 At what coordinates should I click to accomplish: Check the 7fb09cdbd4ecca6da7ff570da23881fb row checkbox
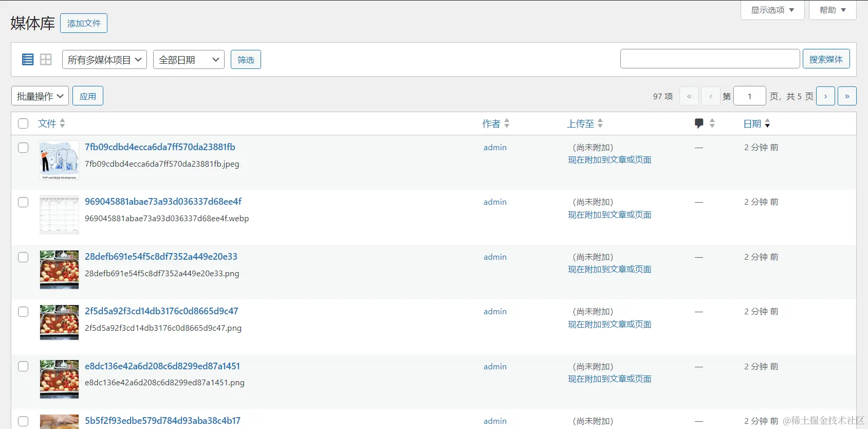point(23,148)
